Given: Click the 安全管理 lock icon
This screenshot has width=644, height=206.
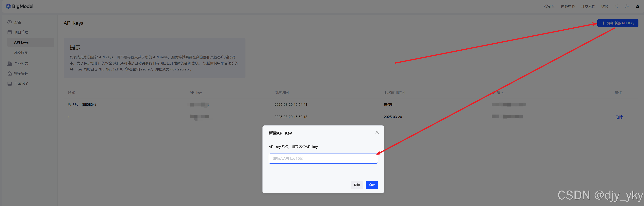Looking at the screenshot, I should pyautogui.click(x=9, y=74).
